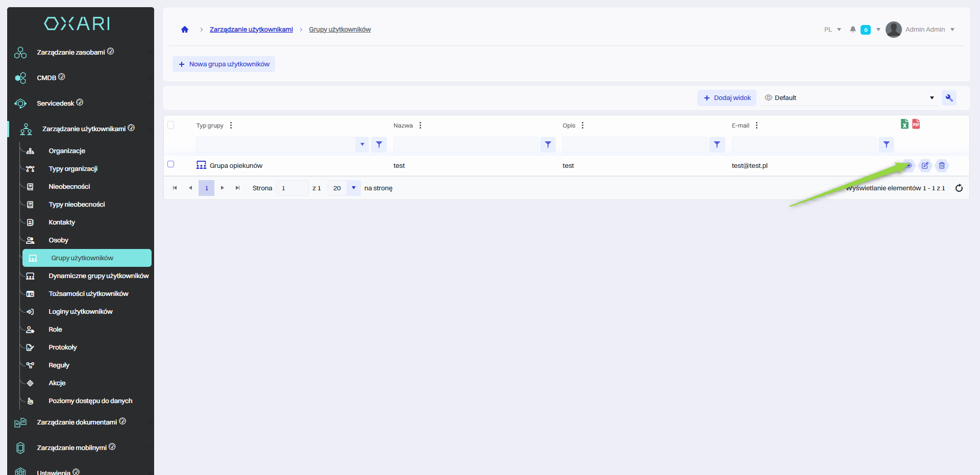
Task: Delete the Grupa opiekunów row
Action: point(942,165)
